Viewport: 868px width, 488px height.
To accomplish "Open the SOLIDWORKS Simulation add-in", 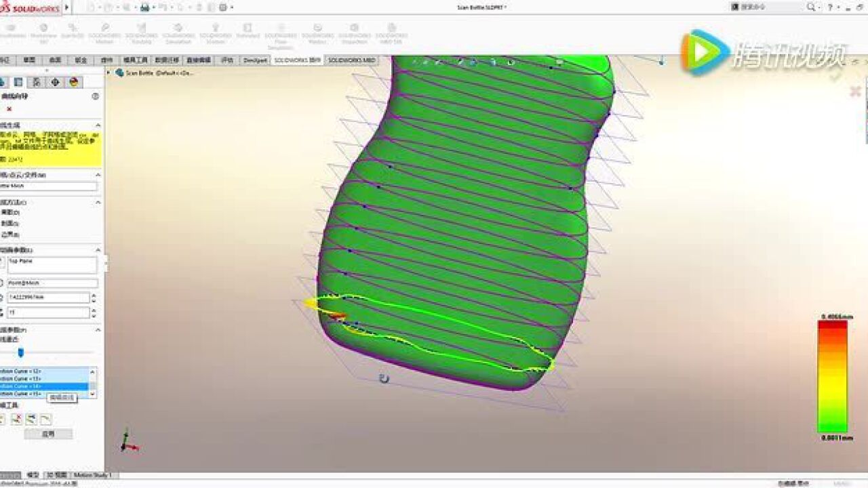I will (x=176, y=30).
